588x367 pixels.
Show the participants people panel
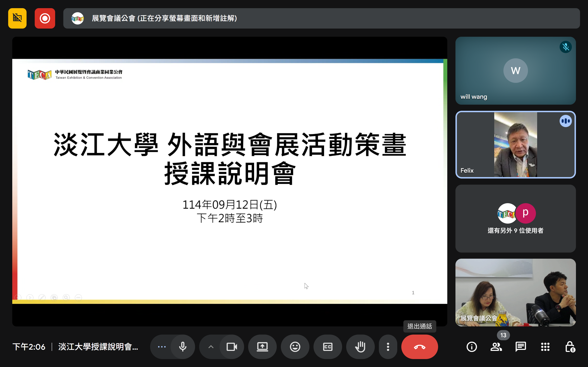click(x=496, y=347)
